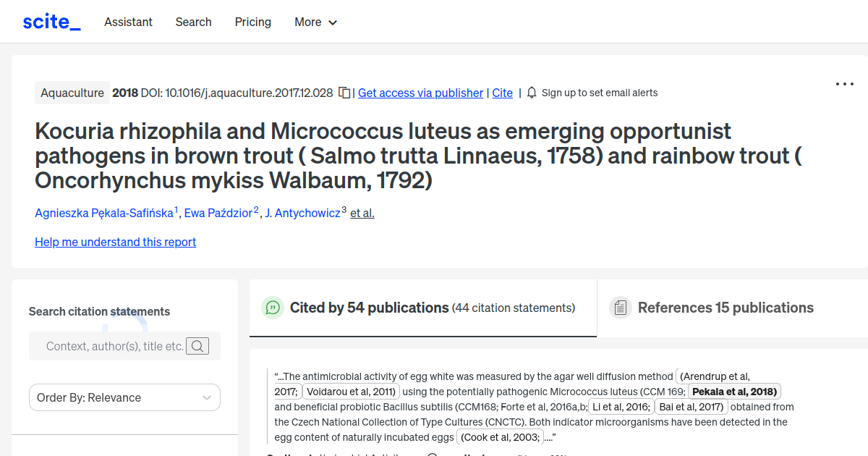Screen dimensions: 868x456
Task: Click the scite_ logo in the header
Action: pyautogui.click(x=51, y=21)
